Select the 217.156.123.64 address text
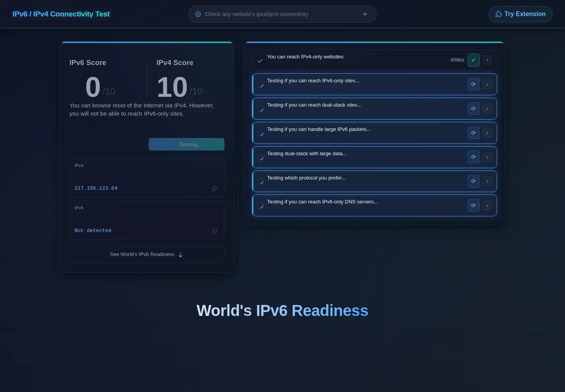The height and width of the screenshot is (392, 565). [96, 188]
